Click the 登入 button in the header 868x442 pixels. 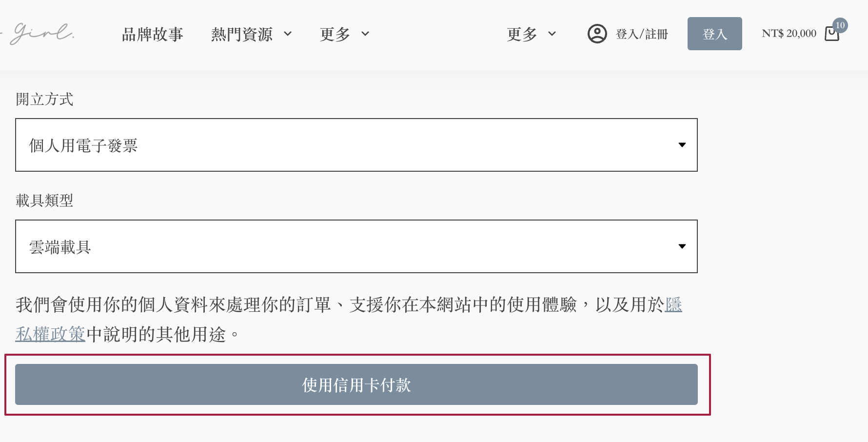(714, 33)
